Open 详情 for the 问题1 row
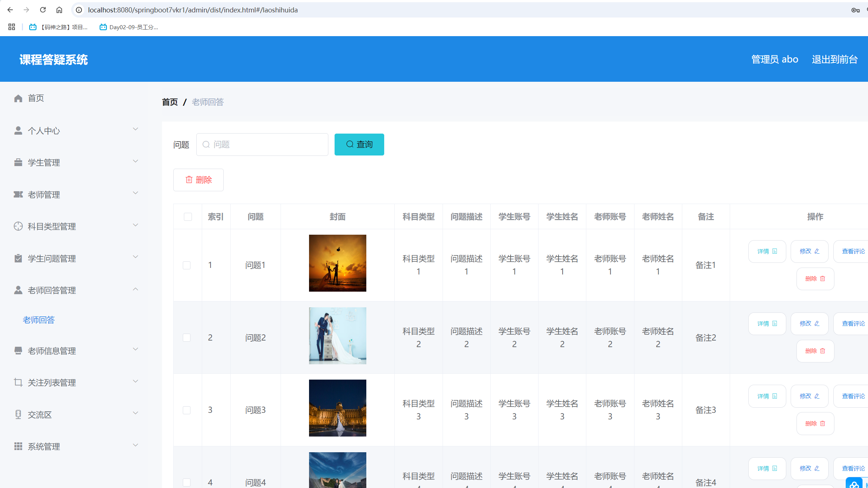 tap(767, 251)
